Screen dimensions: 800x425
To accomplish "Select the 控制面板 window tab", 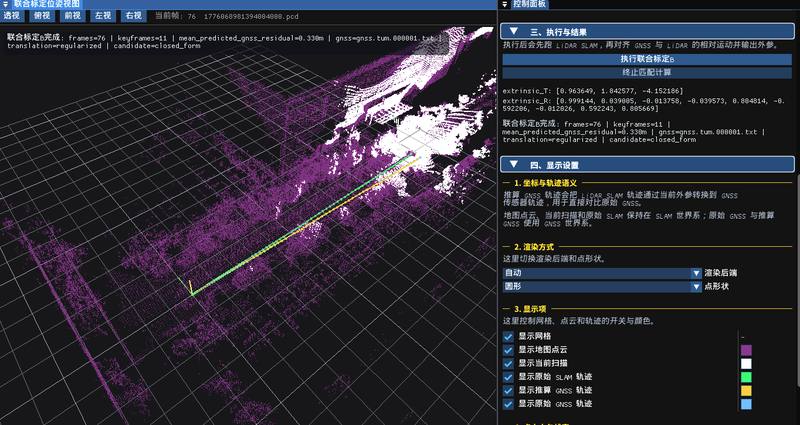I will [x=530, y=4].
